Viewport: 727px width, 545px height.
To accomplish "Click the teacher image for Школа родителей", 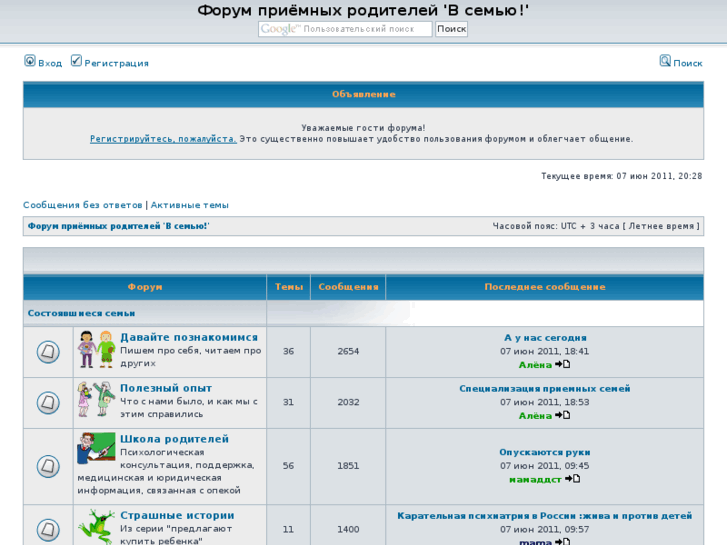I will coord(96,448).
